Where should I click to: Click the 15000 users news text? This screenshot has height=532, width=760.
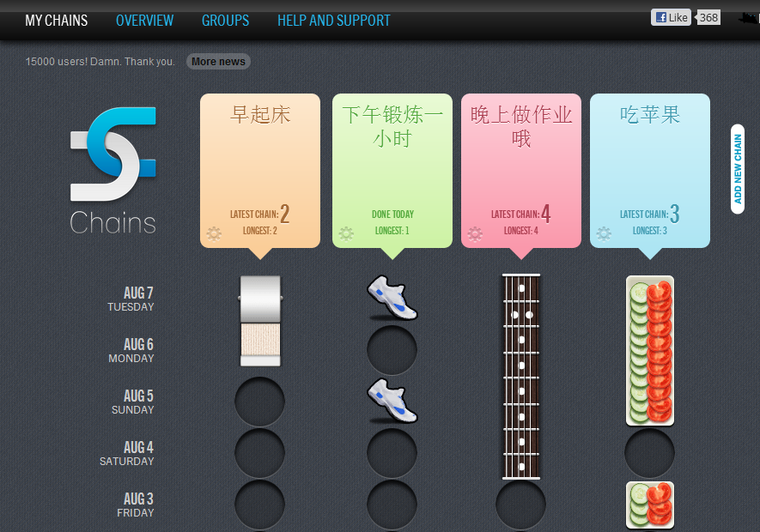100,62
